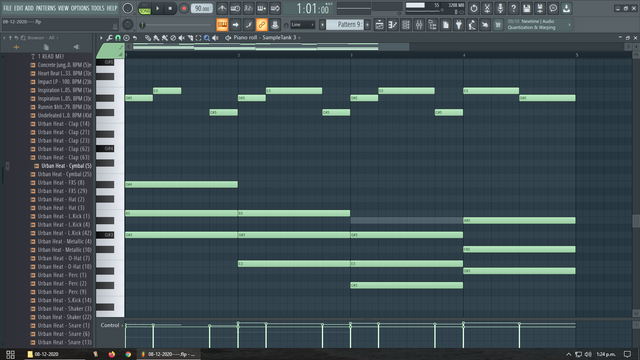Open the Channel rack view
Image resolution: width=640 pixels, height=360 pixels.
[x=406, y=24]
